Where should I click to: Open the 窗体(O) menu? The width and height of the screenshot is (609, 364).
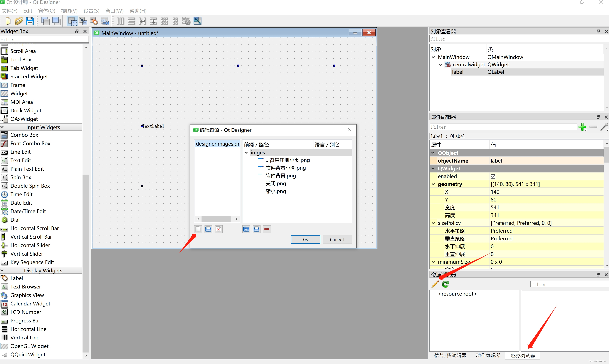click(x=47, y=11)
